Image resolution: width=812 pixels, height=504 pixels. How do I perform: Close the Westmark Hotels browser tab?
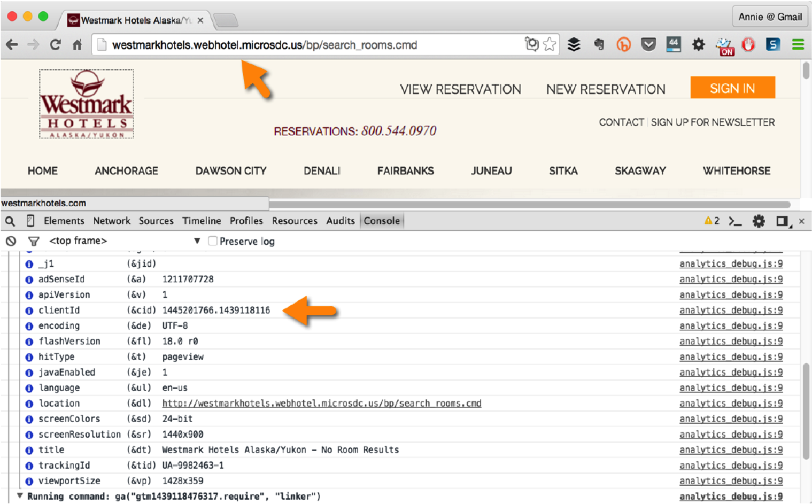(x=200, y=20)
